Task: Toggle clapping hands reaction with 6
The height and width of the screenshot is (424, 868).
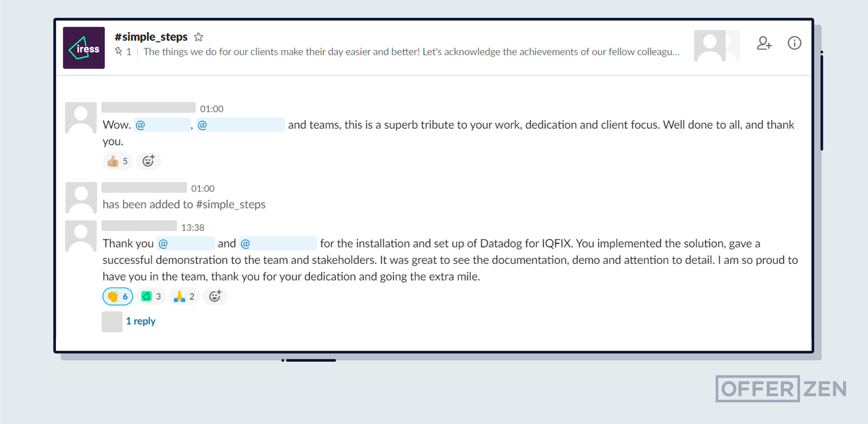Action: point(118,296)
